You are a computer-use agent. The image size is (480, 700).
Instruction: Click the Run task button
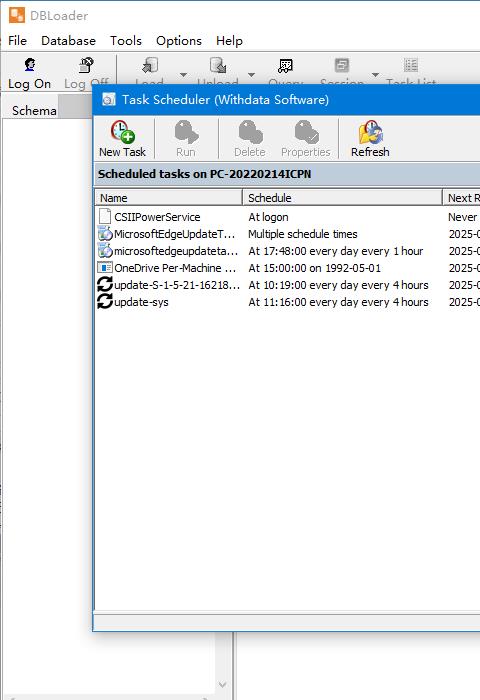[186, 139]
